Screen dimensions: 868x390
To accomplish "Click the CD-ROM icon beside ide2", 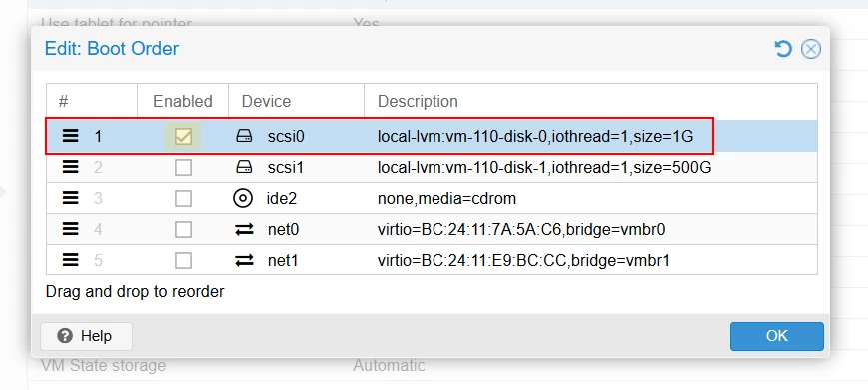I will point(243,198).
